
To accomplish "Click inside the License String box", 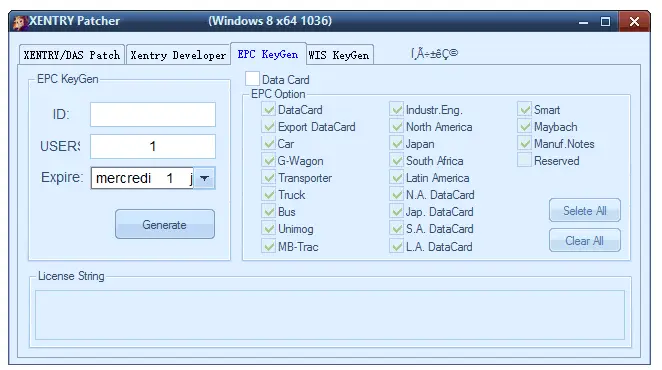I will coord(330,315).
